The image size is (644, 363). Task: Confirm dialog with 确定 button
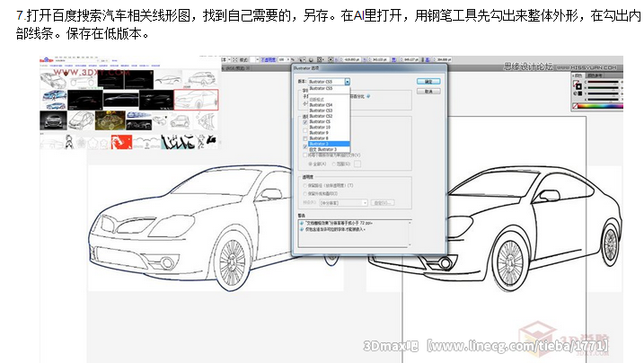[x=428, y=81]
